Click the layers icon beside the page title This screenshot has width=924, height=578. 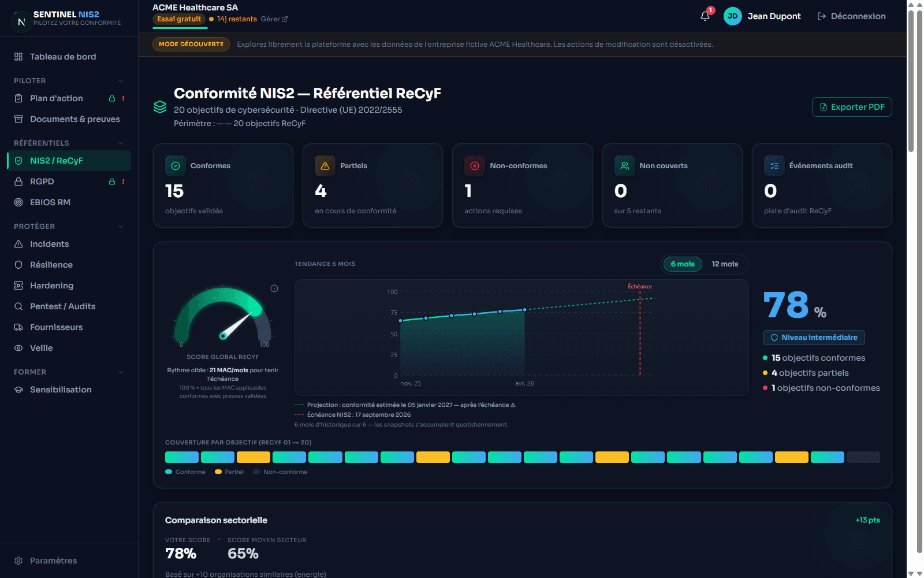pyautogui.click(x=160, y=107)
